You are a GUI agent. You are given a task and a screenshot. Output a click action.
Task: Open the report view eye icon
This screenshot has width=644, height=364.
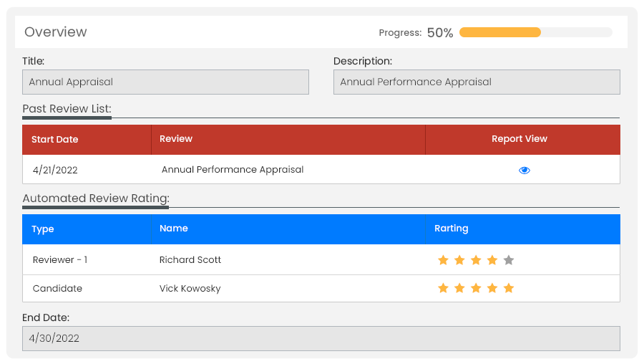click(524, 171)
